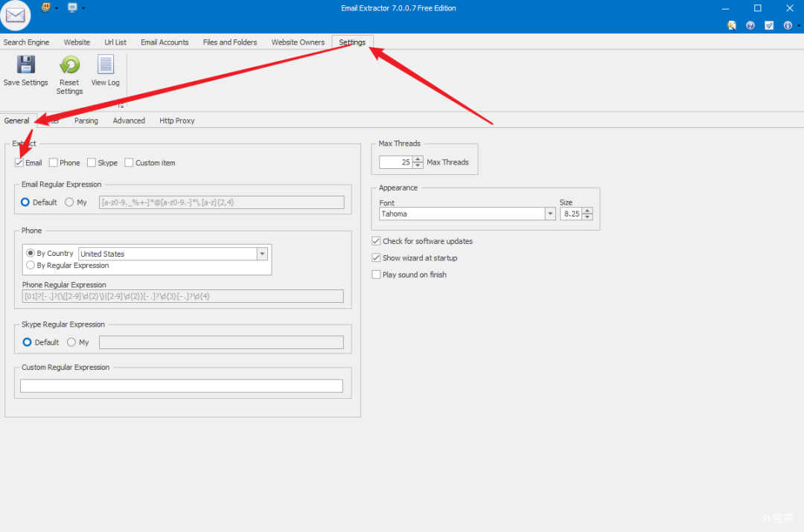Open the Font dropdown arrow
This screenshot has height=532, width=804.
point(550,214)
